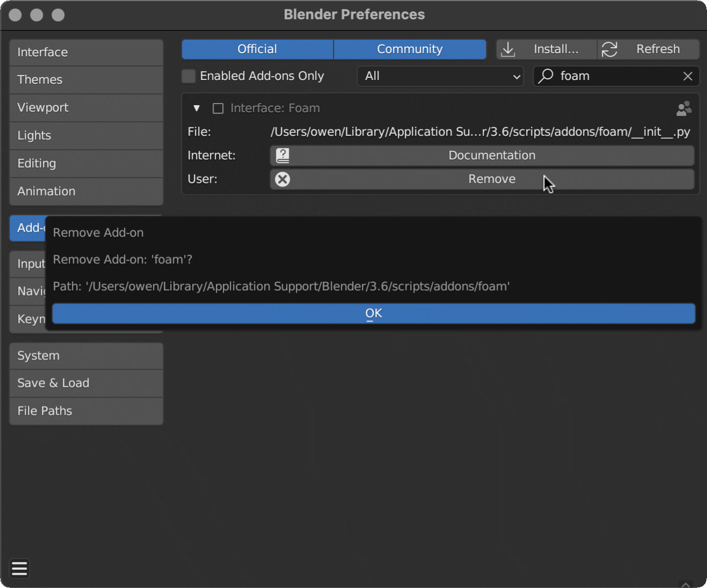Click the Install add-on download icon
Image resolution: width=707 pixels, height=588 pixels.
[x=508, y=49]
